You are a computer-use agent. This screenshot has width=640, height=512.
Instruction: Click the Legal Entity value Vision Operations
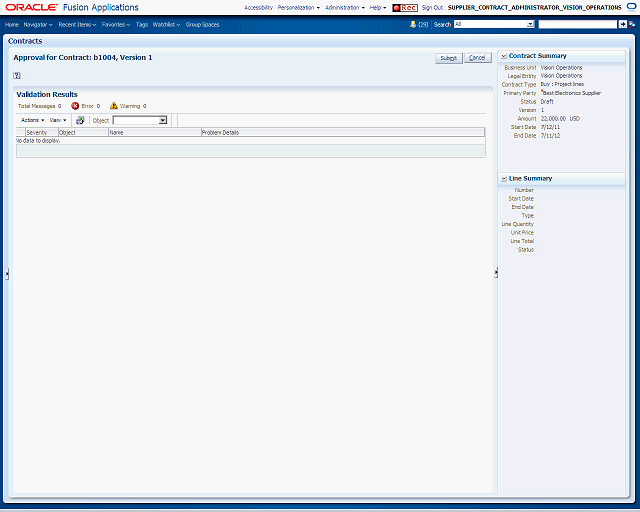pos(561,76)
